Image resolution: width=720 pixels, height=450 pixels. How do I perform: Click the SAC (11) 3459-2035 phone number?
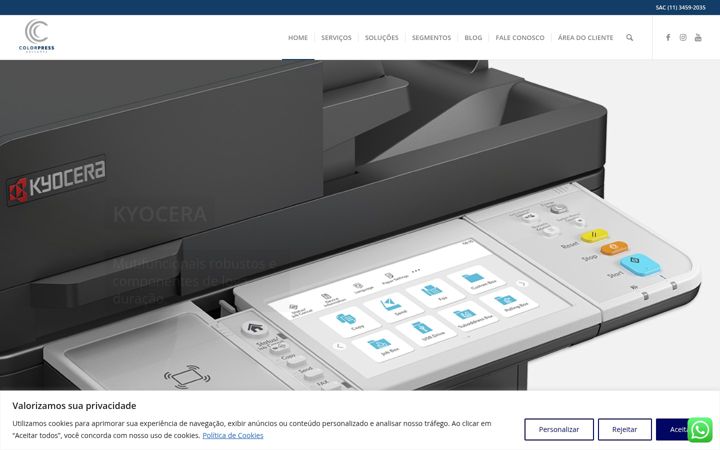[x=681, y=8]
